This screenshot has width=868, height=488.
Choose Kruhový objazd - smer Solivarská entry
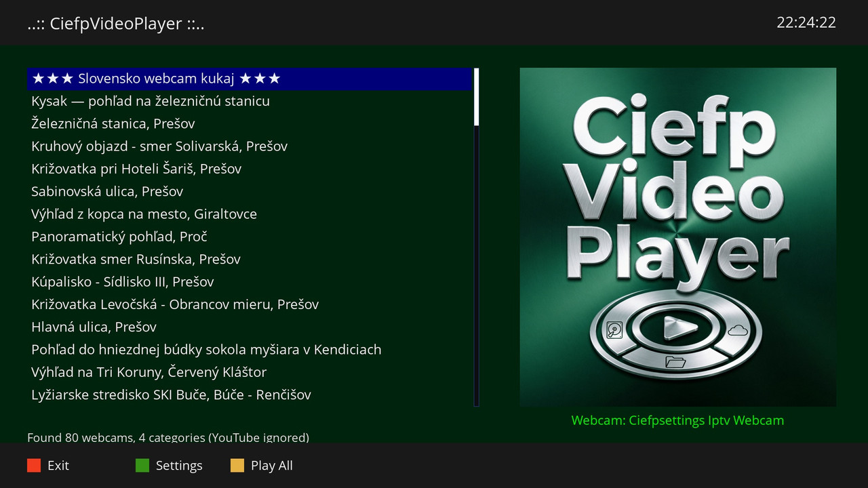(249, 146)
